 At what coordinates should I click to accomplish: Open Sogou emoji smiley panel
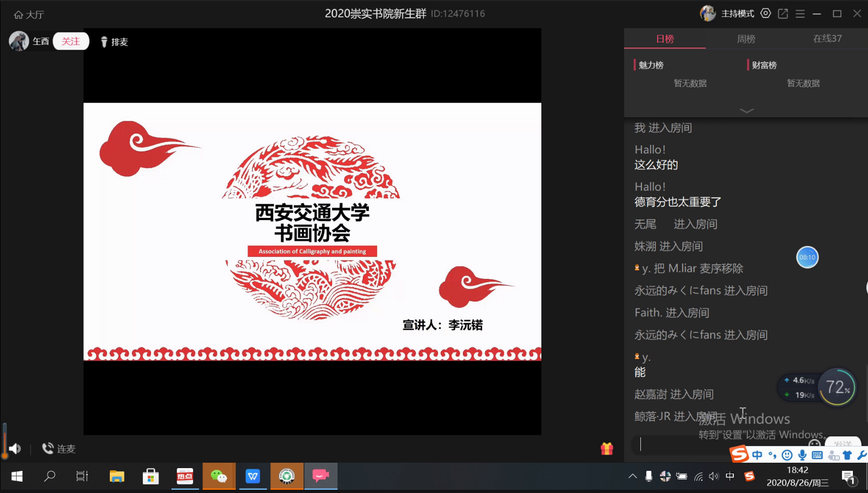coord(787,455)
